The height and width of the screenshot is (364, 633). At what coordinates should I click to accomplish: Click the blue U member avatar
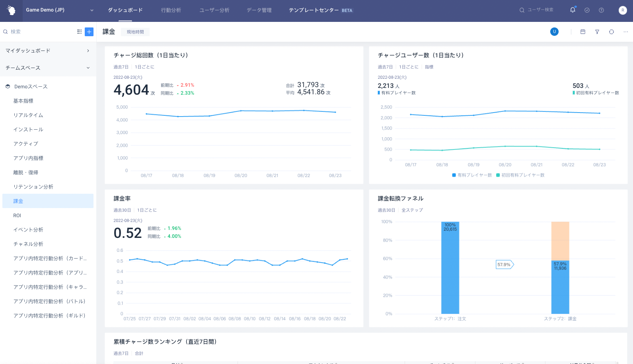tap(554, 32)
